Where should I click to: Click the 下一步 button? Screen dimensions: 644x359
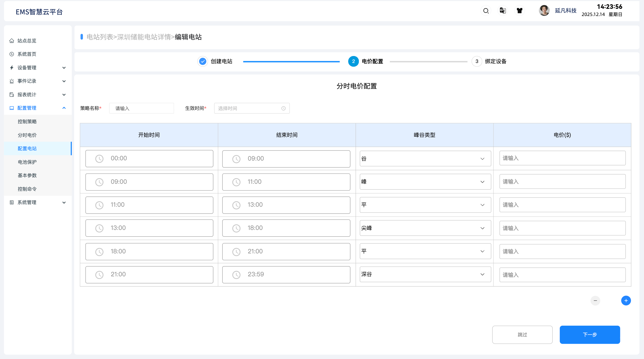(590, 335)
